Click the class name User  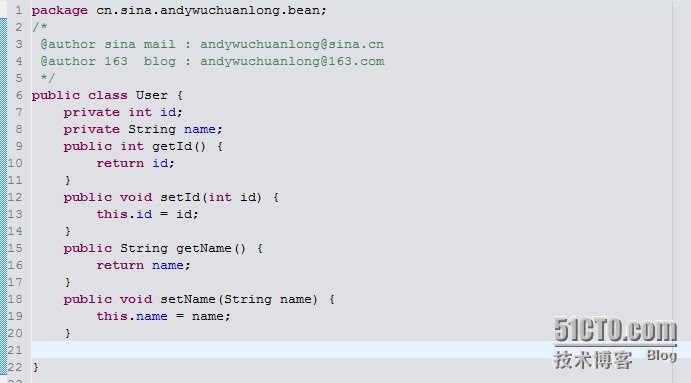(x=152, y=95)
